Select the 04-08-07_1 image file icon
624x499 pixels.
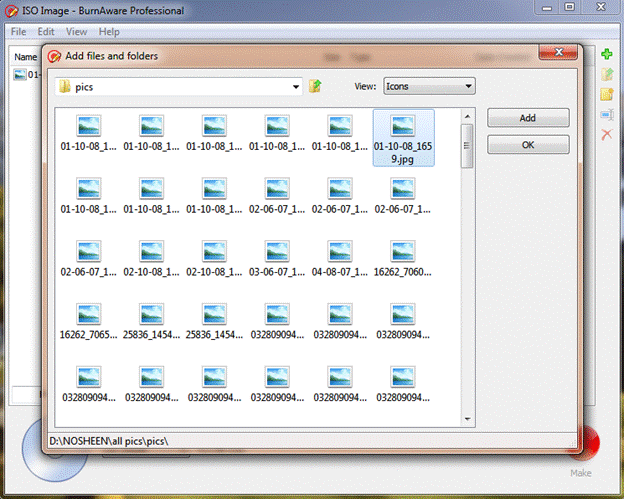[x=340, y=252]
